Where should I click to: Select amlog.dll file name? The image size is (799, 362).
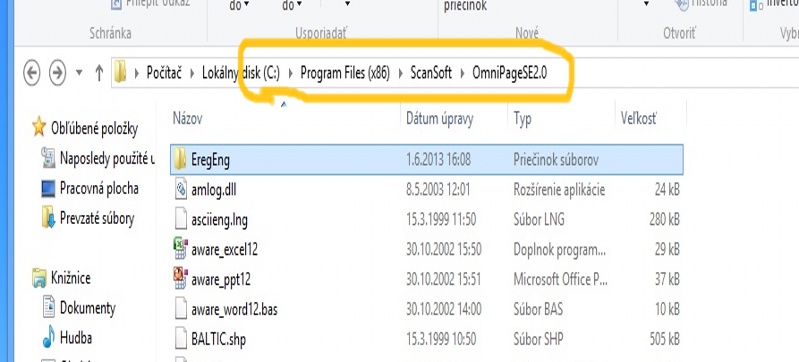click(x=214, y=190)
